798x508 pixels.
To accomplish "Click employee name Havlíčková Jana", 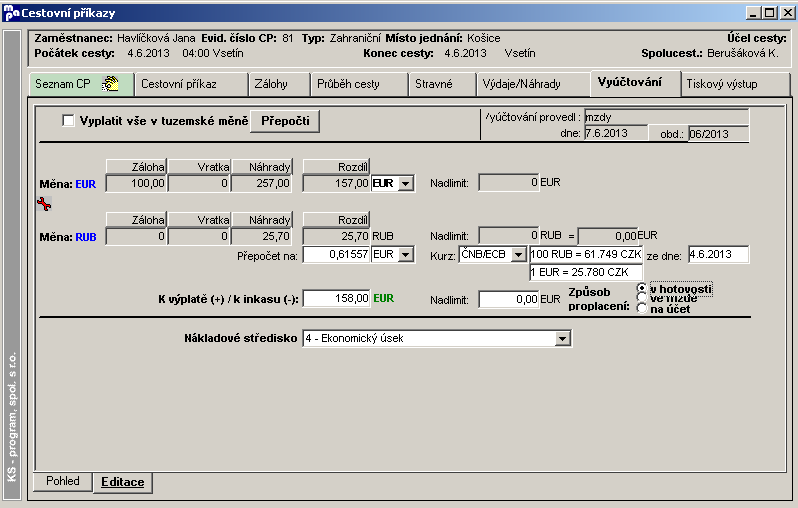I will point(156,38).
